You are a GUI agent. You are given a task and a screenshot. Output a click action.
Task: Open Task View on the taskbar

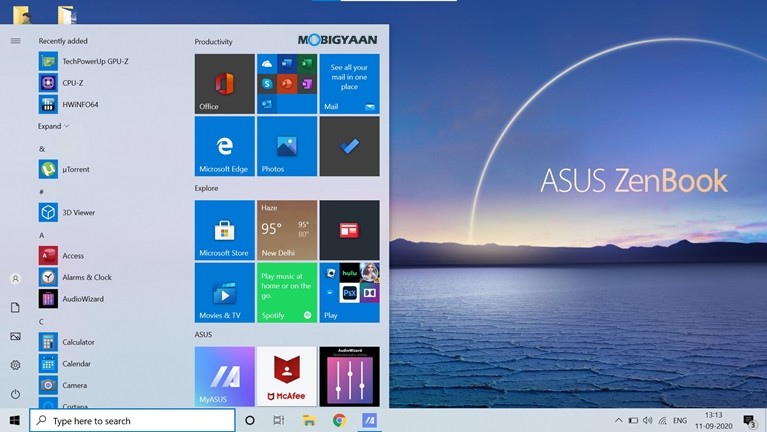[x=279, y=420]
